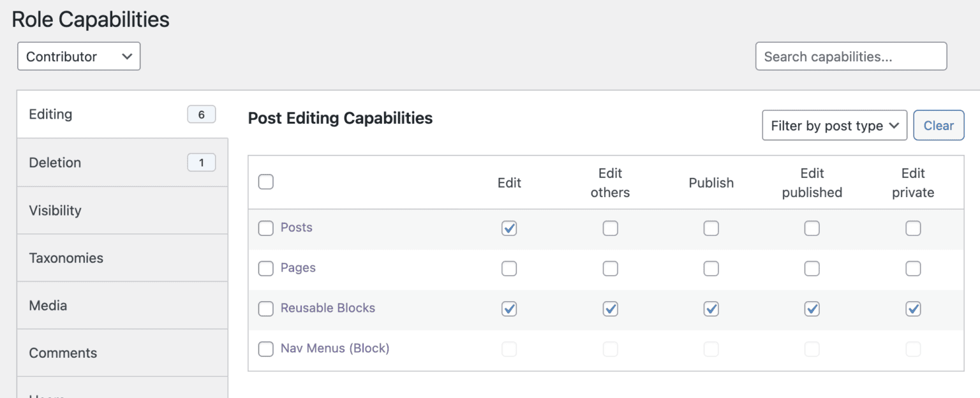Enable Edit capability for Pages
Screen dimensions: 980x398
click(x=509, y=269)
